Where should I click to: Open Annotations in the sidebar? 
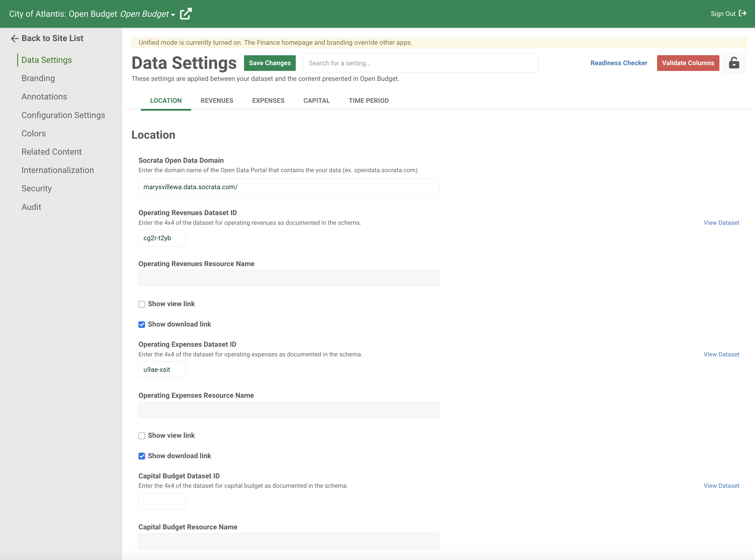coord(45,97)
